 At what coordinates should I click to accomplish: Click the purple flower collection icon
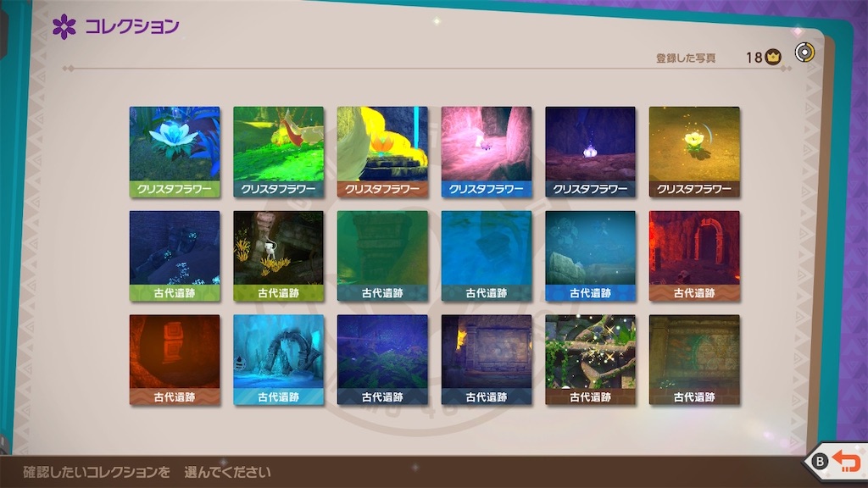(x=64, y=26)
